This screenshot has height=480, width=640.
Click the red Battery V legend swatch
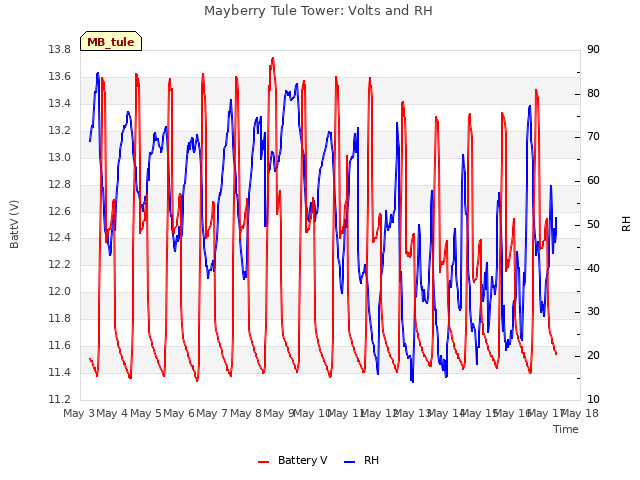264,462
